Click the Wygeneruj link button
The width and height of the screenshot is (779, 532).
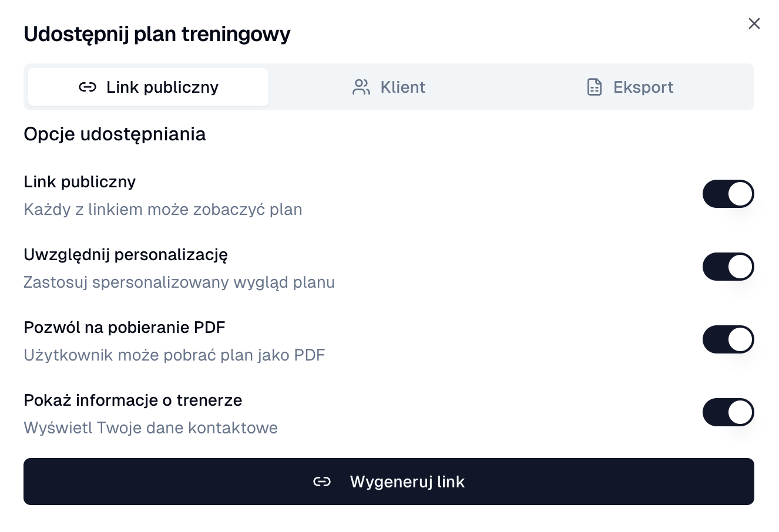[x=389, y=481]
